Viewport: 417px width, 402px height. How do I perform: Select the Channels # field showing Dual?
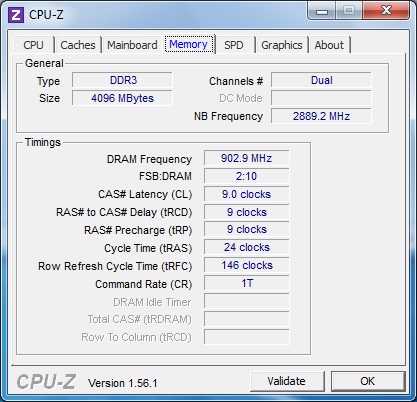(x=321, y=80)
